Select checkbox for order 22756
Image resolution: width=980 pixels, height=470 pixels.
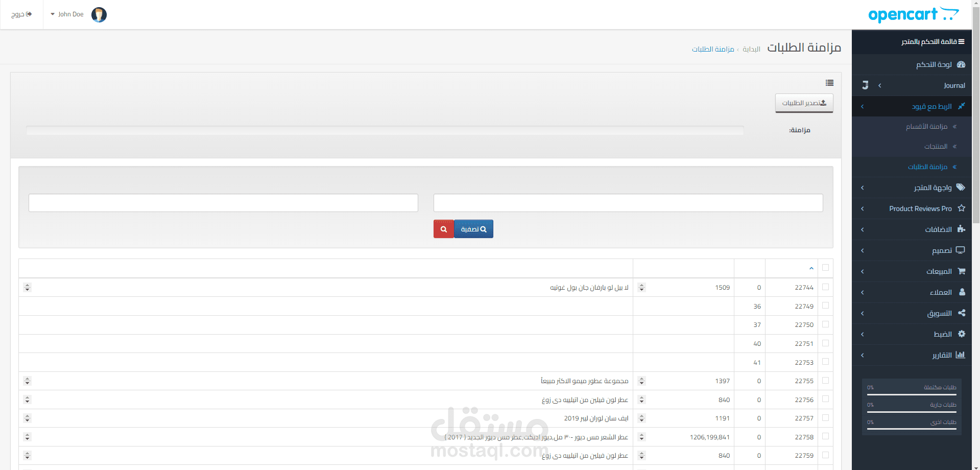point(825,399)
